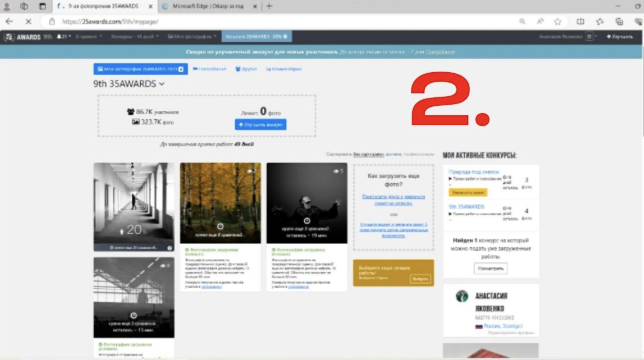Open the Каталоги 35AWARDS -15% item

coord(257,37)
